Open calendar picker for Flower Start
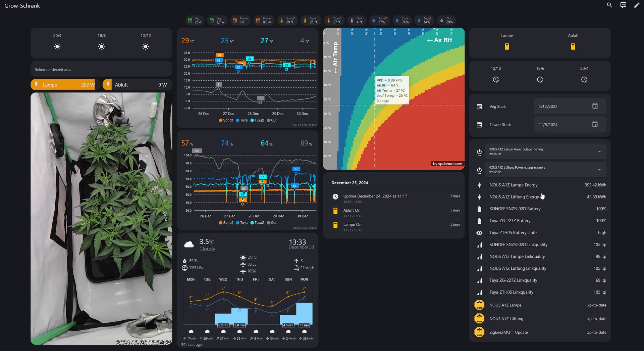 coord(595,124)
